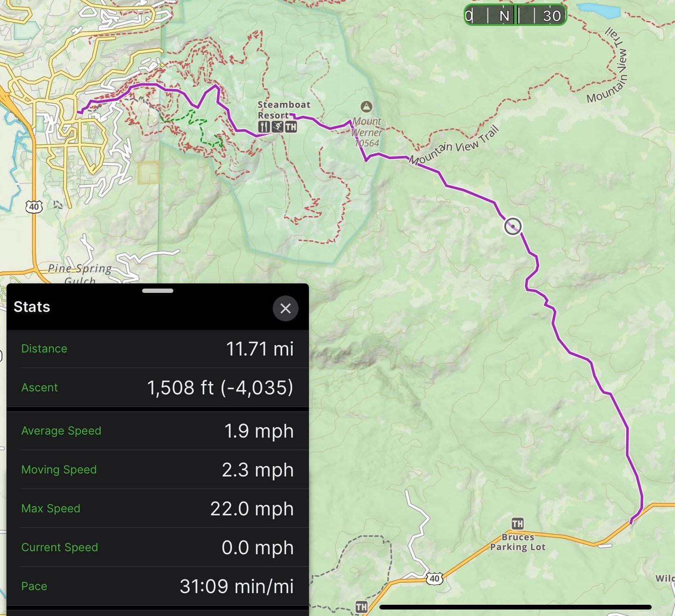Screen dimensions: 675x616
Task: Tap the compass heading bar showing N
Action: click(515, 15)
